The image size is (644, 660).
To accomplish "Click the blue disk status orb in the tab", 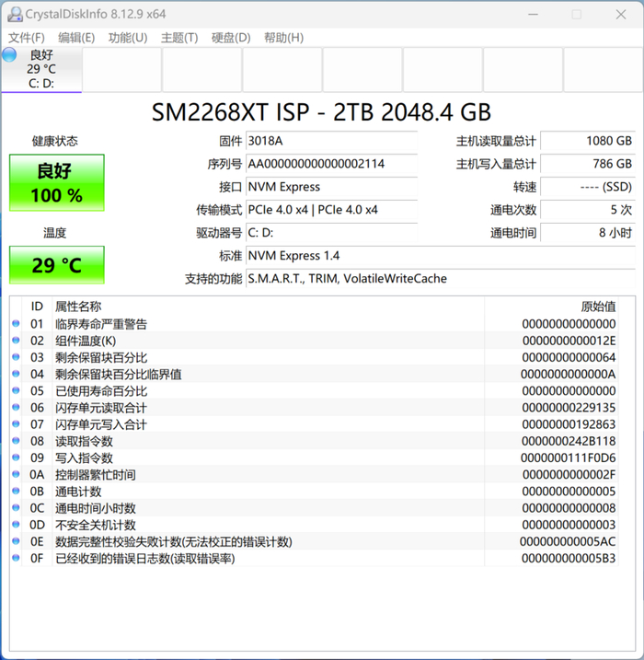I will coord(9,54).
